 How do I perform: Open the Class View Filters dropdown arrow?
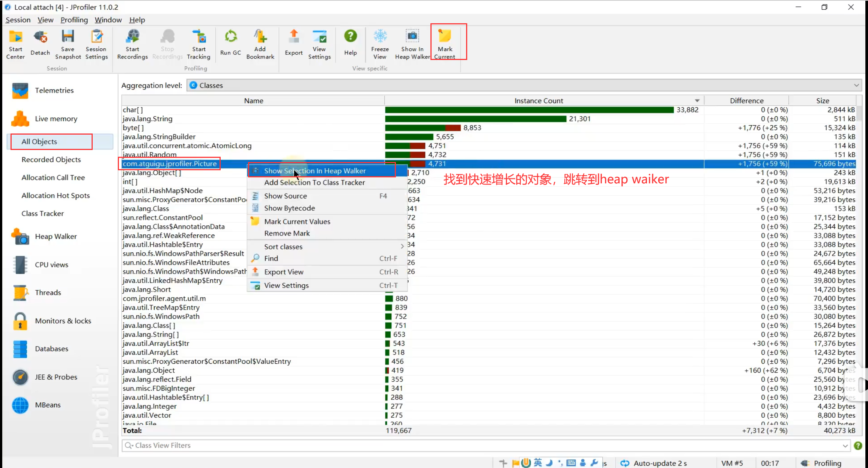click(x=845, y=445)
